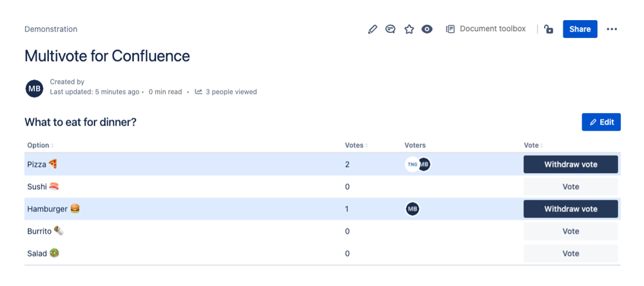Sort table by Option column

[x=40, y=145]
